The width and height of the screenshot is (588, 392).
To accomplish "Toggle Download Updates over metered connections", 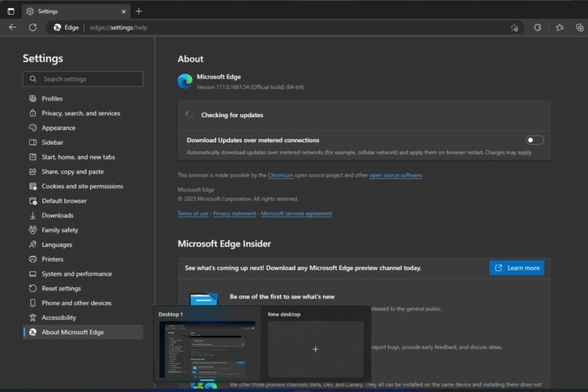I will pyautogui.click(x=534, y=140).
